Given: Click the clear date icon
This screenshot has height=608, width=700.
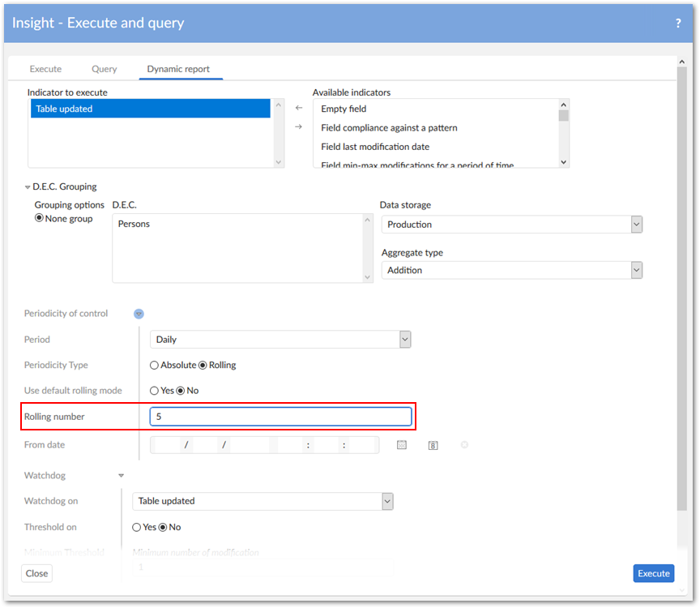Looking at the screenshot, I should coord(464,444).
